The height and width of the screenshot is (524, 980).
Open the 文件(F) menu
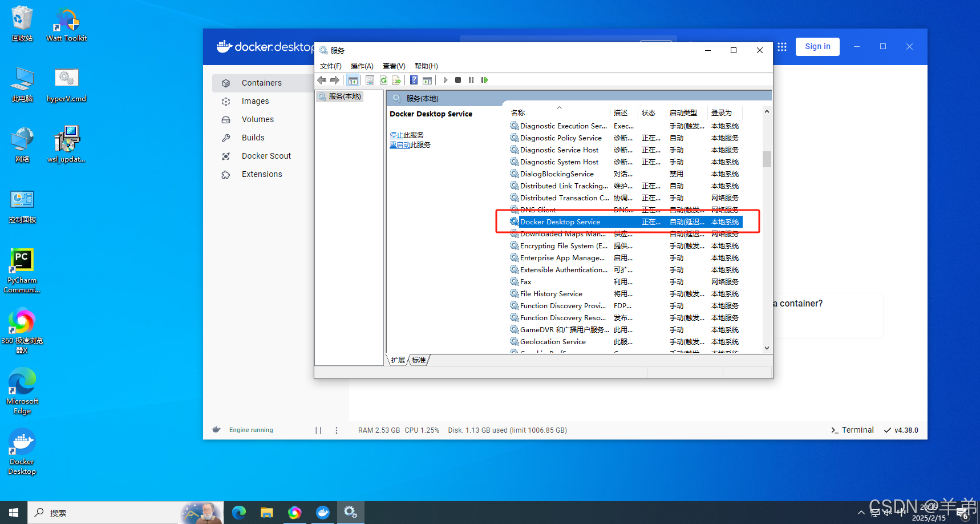click(331, 66)
